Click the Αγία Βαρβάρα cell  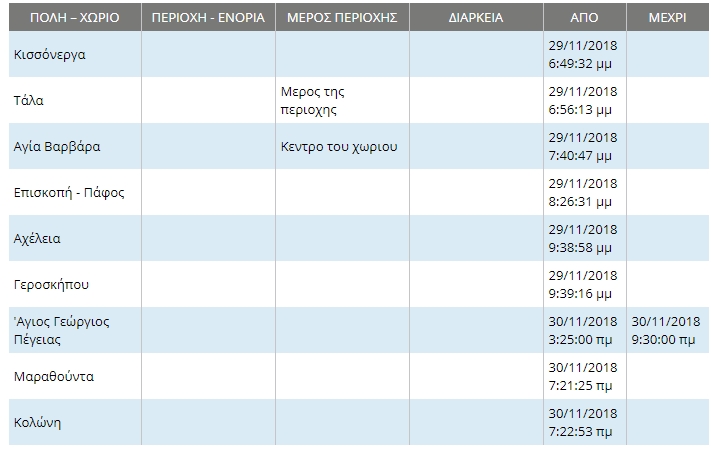pos(75,146)
